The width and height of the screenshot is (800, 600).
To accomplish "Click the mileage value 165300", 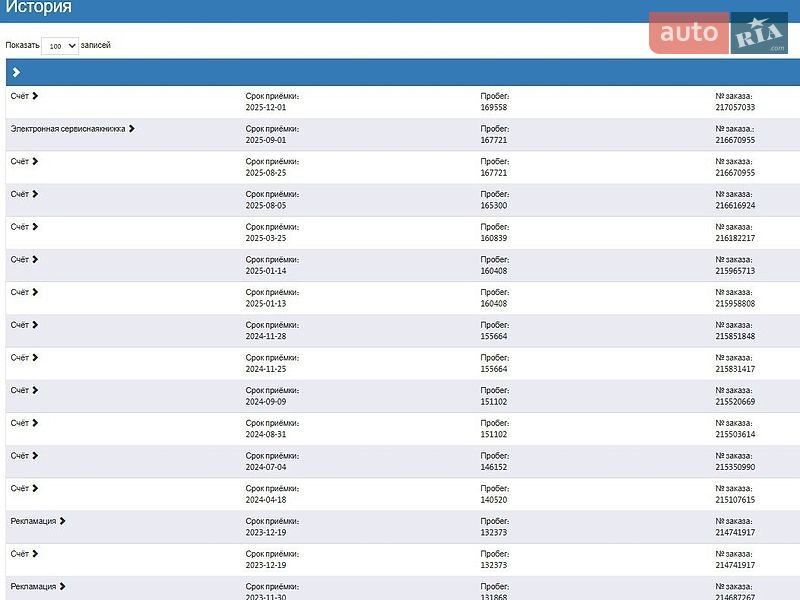I will 493,205.
